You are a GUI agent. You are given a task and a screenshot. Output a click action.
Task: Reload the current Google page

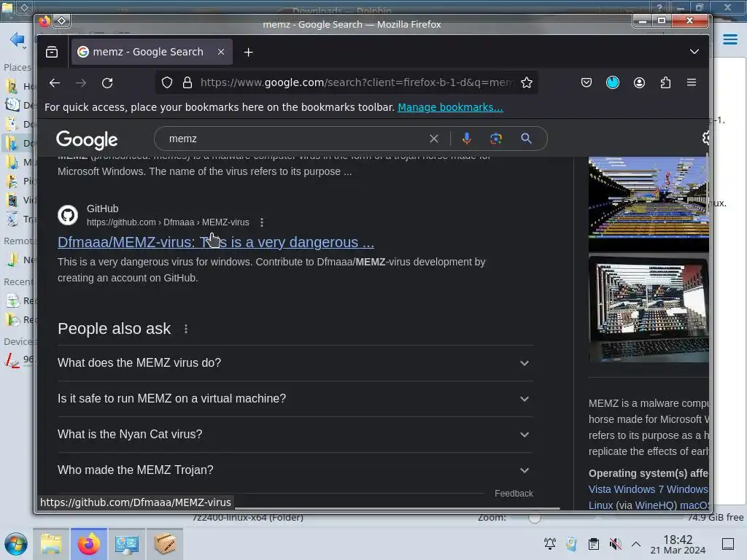coord(107,83)
